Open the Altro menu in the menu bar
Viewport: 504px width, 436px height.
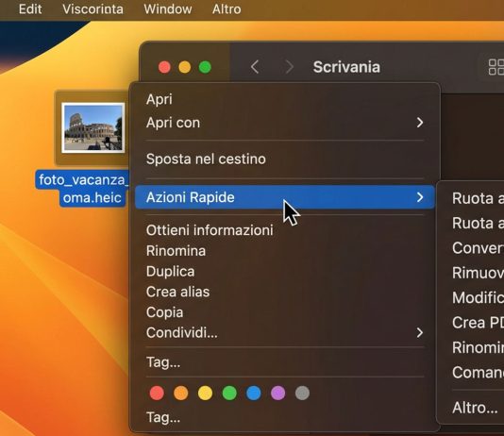(x=227, y=9)
